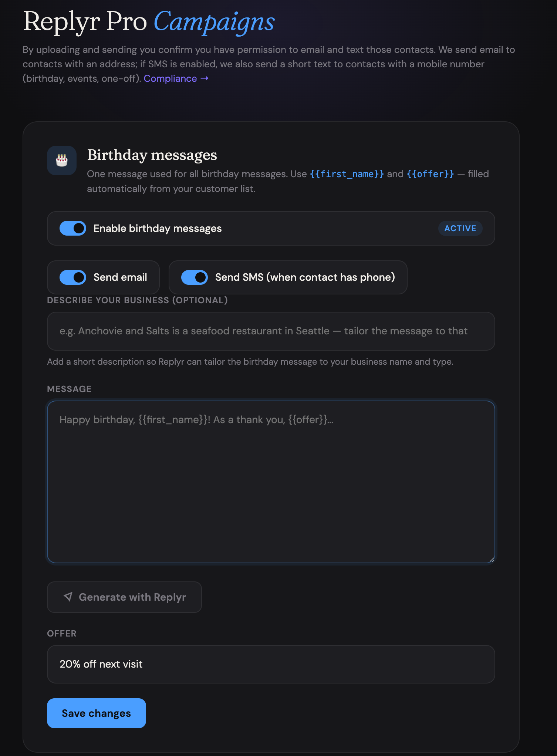Switch off the Send SMS toggle
This screenshot has height=756, width=557.
pos(195,277)
